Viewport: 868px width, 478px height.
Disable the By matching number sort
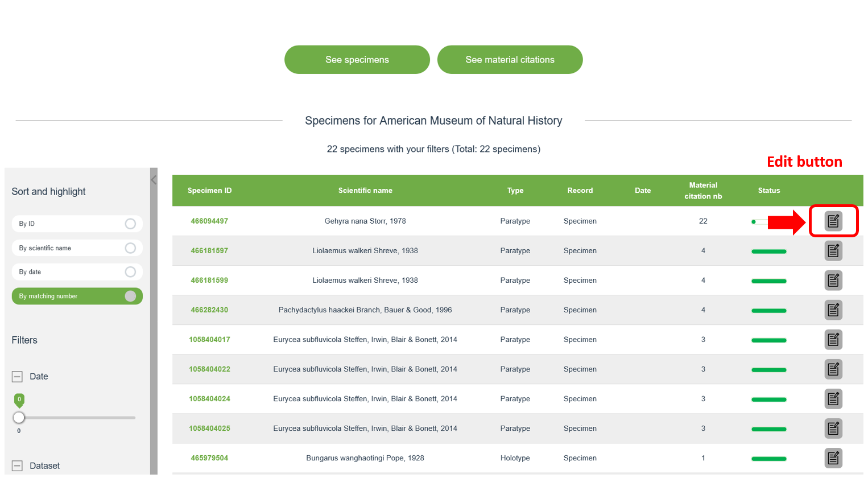coord(77,296)
